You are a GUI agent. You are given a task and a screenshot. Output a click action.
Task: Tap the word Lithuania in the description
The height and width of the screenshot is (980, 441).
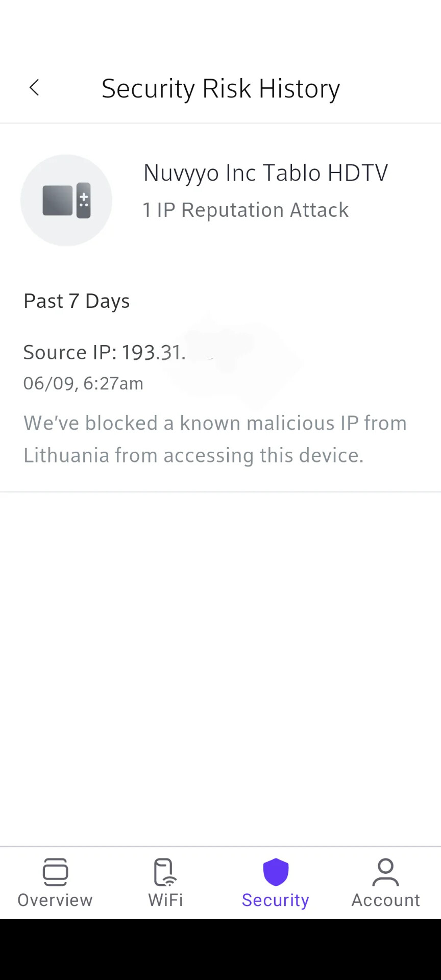[x=66, y=455]
